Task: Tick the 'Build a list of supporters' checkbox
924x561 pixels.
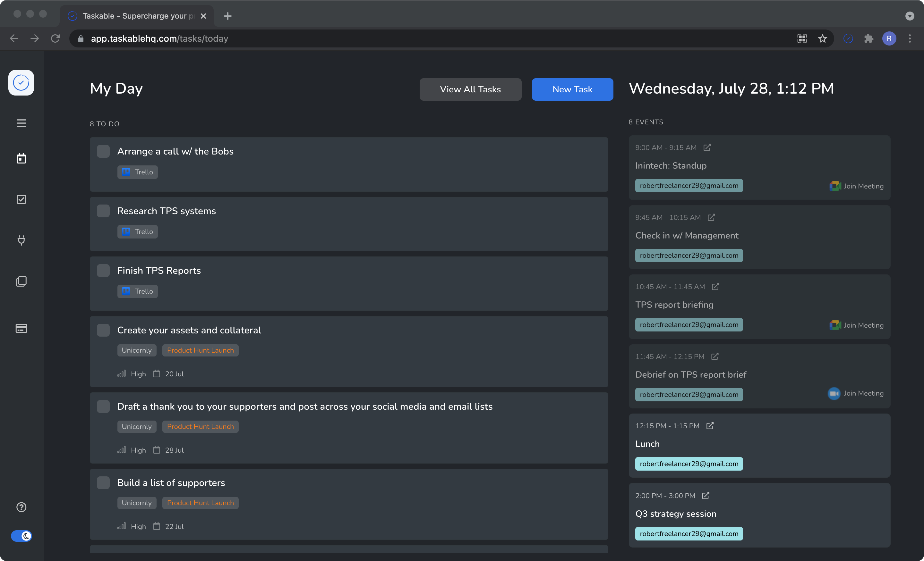Action: (103, 483)
